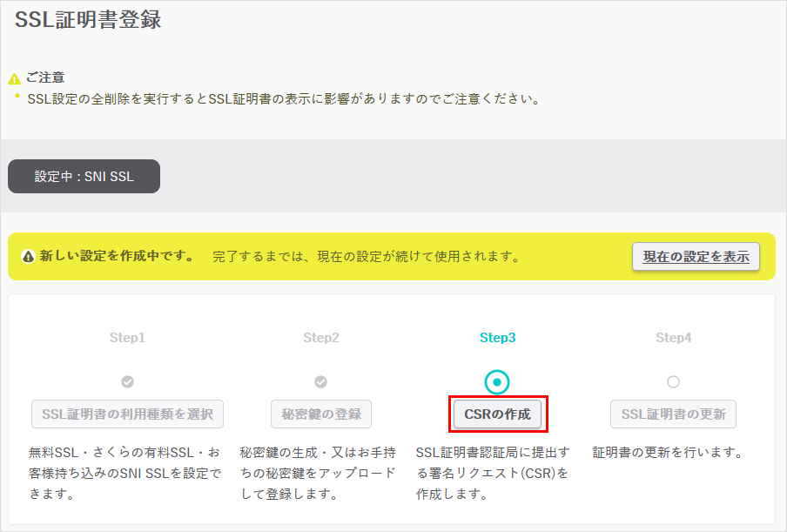Click the Step3 description about 署名リクエスト(CSR)
787x532 pixels.
pyautogui.click(x=492, y=474)
